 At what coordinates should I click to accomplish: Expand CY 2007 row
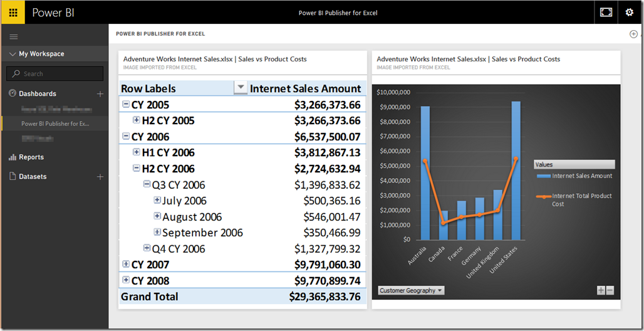126,263
